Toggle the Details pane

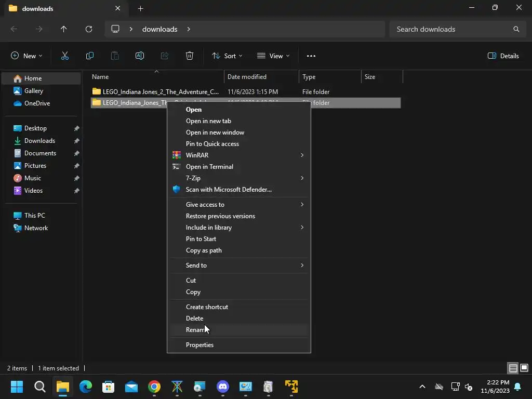point(503,56)
